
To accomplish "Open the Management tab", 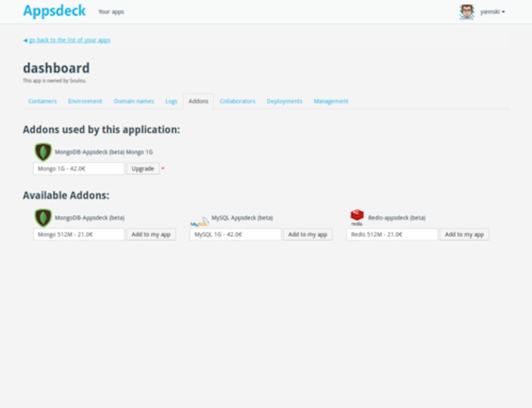I will point(331,101).
